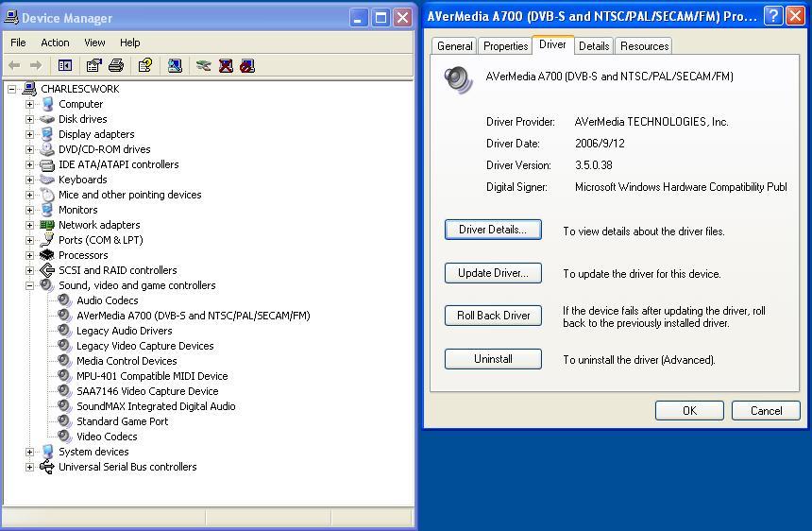Confirm the dialog with OK

coord(689,411)
